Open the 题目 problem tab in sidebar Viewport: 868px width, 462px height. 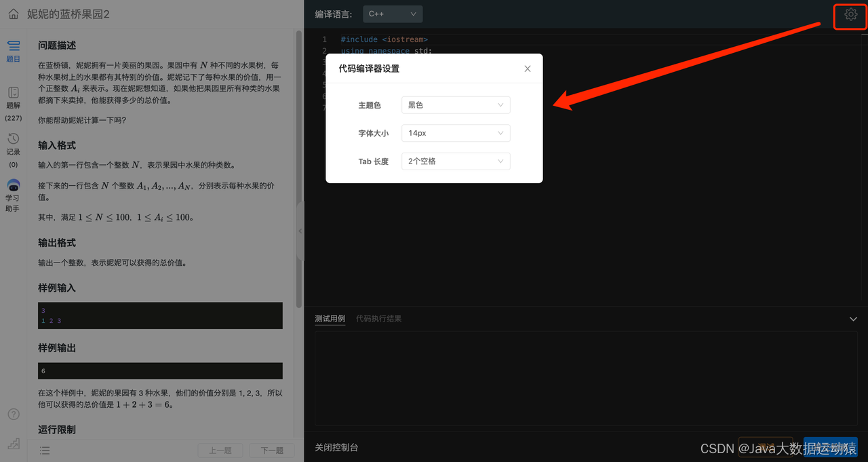(14, 52)
